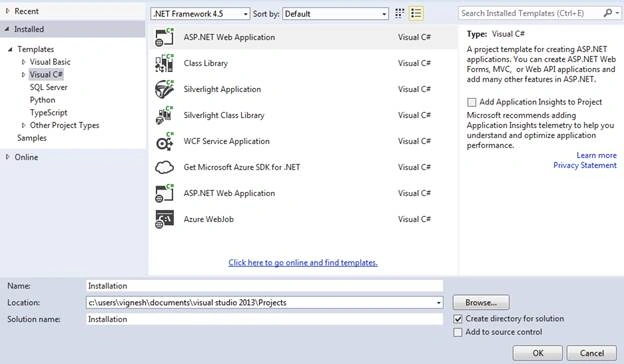Click the Azure SDK cloud icon

click(164, 167)
